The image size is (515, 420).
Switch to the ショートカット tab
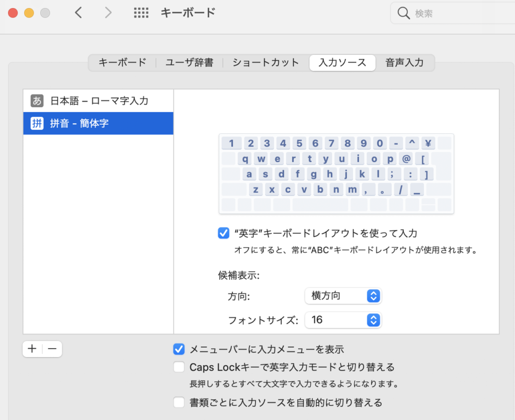(266, 62)
